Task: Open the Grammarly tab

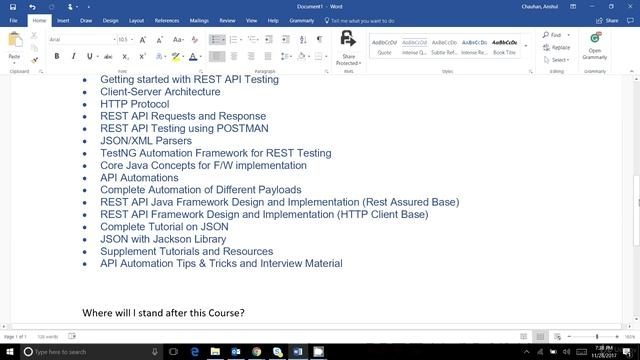Action: pos(302,20)
